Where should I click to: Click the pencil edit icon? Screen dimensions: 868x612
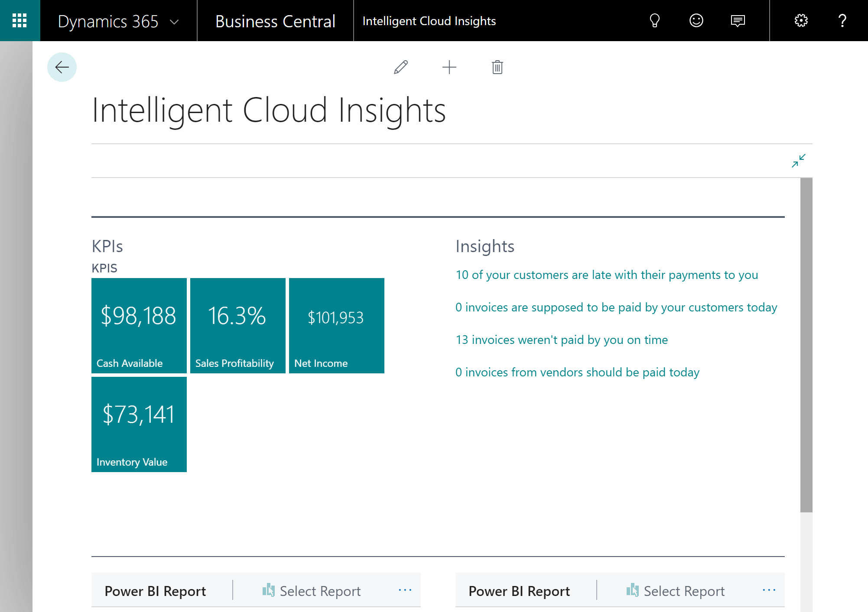pos(401,67)
